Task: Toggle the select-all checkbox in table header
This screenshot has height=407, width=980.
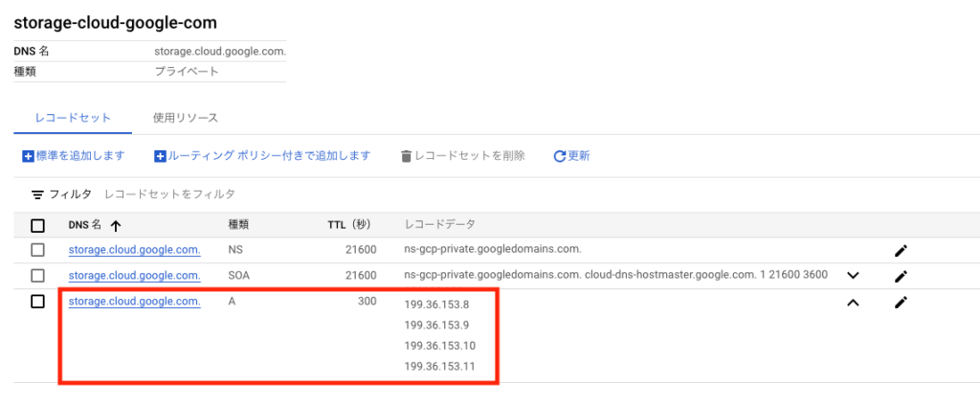Action: tap(38, 226)
